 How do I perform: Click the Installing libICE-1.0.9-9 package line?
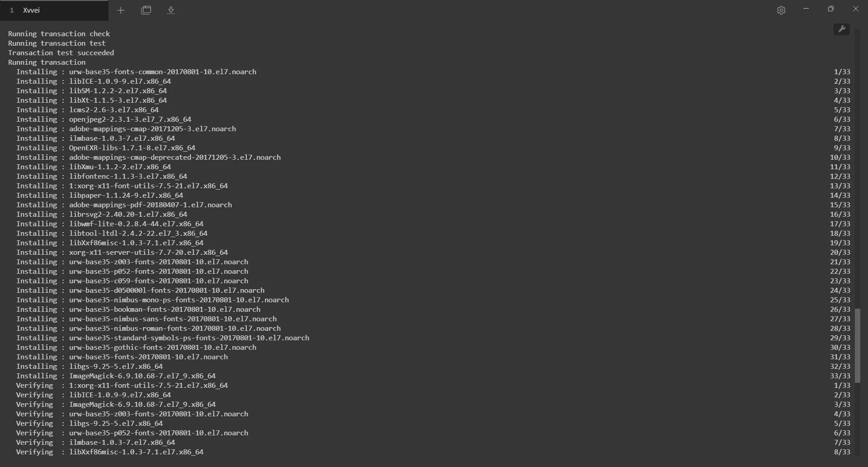click(94, 81)
